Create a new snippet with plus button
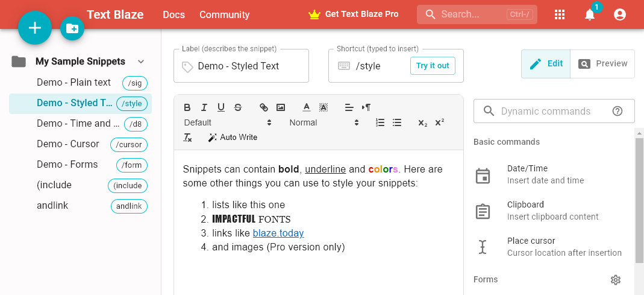The height and width of the screenshot is (295, 644). [35, 28]
